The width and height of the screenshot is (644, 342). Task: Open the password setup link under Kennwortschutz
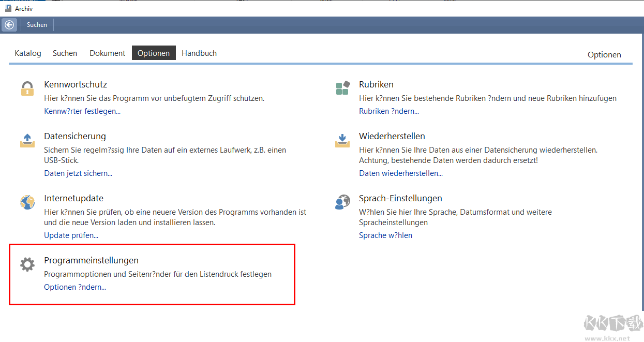[82, 111]
